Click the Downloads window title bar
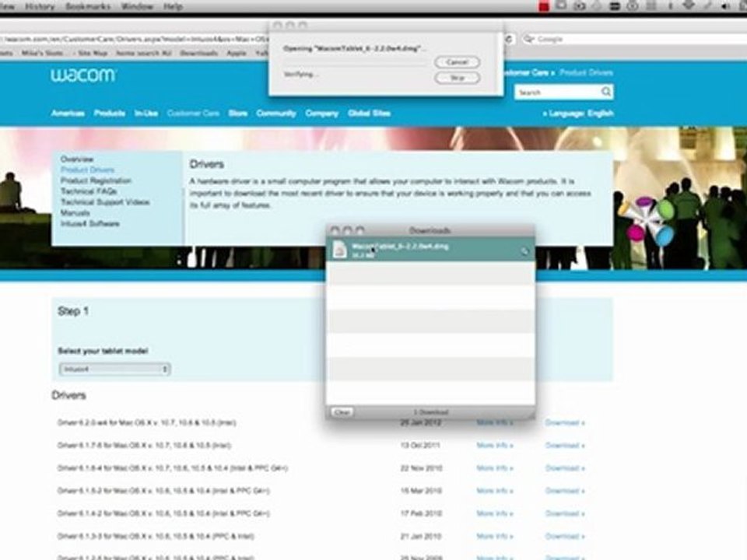The height and width of the screenshot is (560, 747). coord(430,230)
